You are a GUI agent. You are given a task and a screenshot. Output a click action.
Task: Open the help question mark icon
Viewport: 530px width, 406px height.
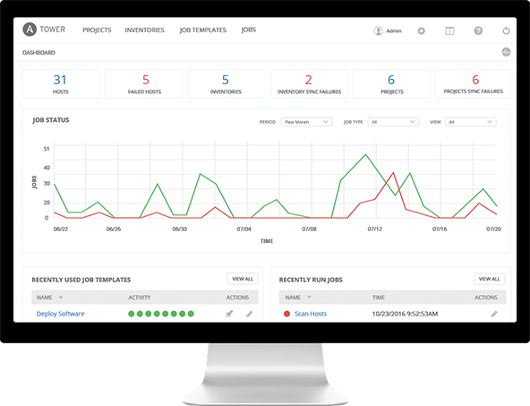pos(478,31)
